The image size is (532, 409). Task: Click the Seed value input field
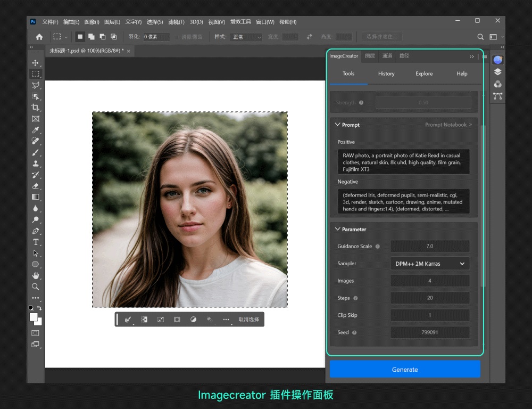tap(429, 332)
